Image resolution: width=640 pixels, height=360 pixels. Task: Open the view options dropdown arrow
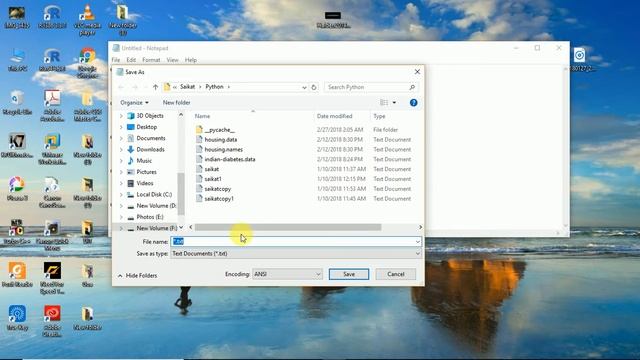(x=394, y=102)
